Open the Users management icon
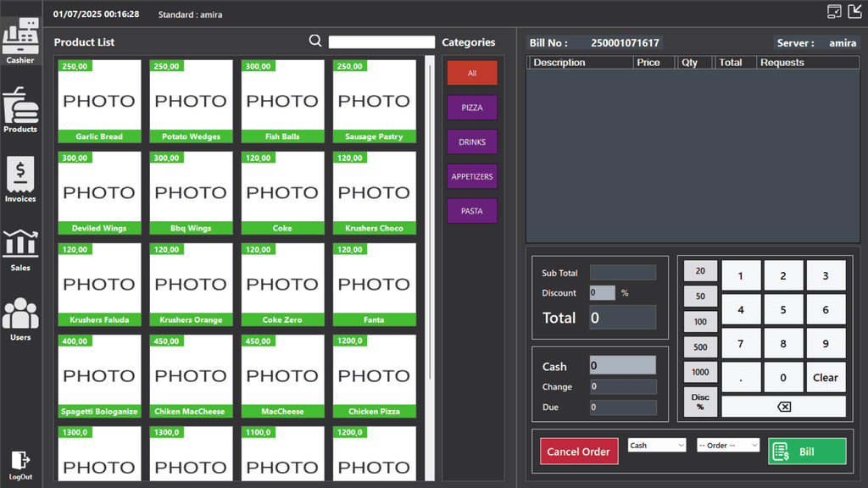The width and height of the screenshot is (868, 488). (x=20, y=319)
